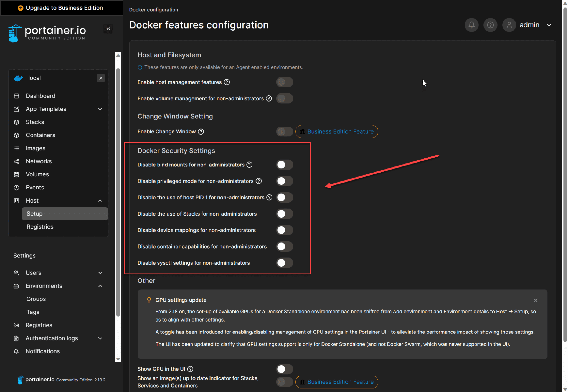
Task: Select Images in the sidebar
Action: pos(35,148)
